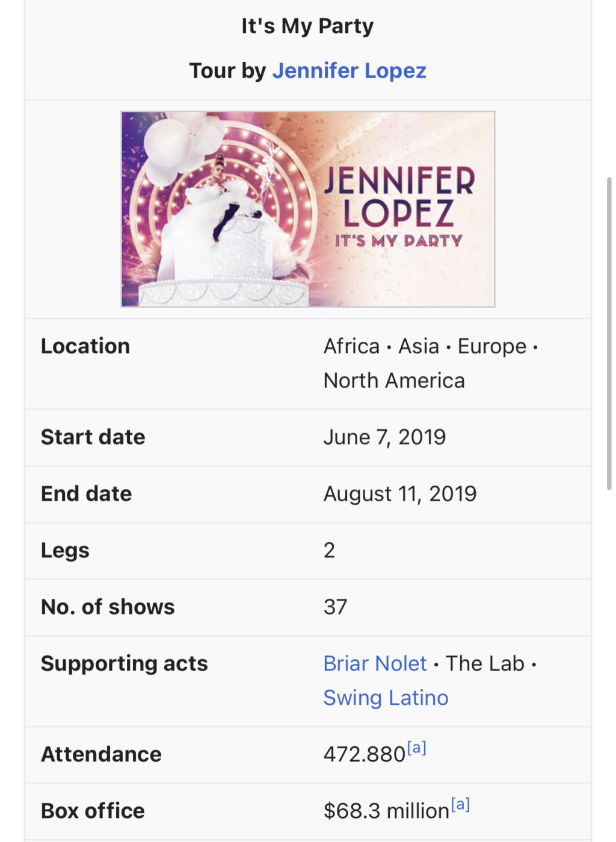The image size is (616, 842).
Task: Click the Supporting acts label
Action: coord(125,663)
